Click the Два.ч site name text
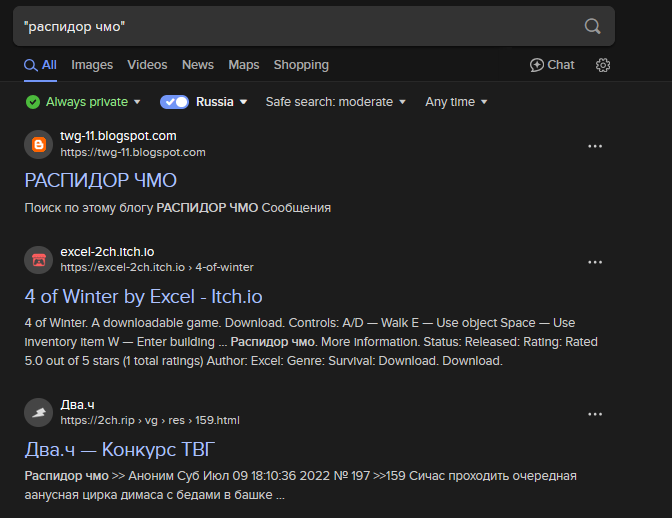The height and width of the screenshot is (518, 672). 78,404
